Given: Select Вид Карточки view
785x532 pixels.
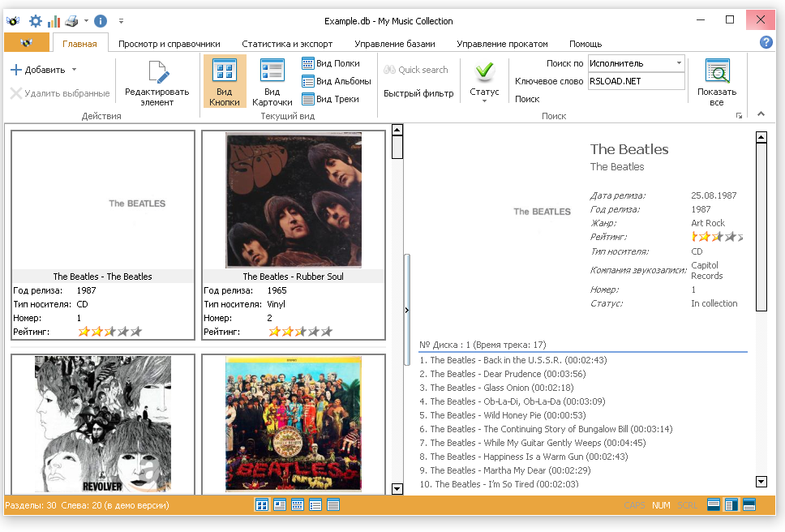Looking at the screenshot, I should tap(272, 83).
